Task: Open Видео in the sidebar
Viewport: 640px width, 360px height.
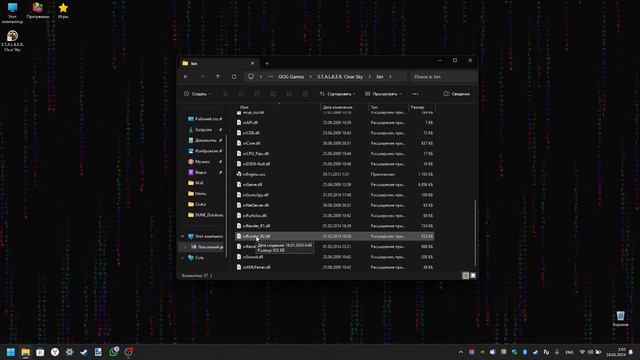Action: coord(204,172)
